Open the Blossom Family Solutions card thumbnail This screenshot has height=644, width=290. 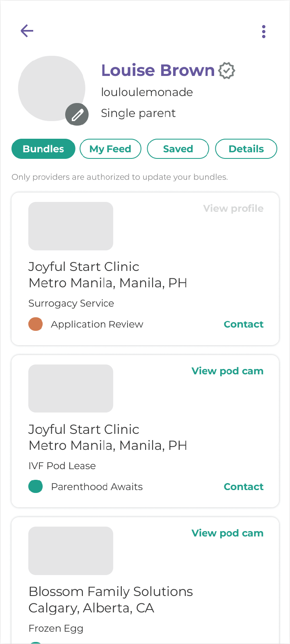[x=71, y=551]
